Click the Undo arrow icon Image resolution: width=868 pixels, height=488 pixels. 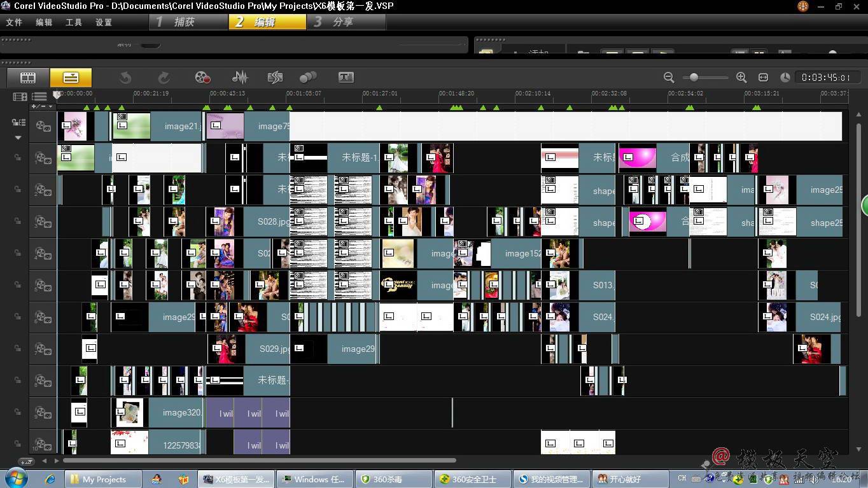(x=125, y=78)
